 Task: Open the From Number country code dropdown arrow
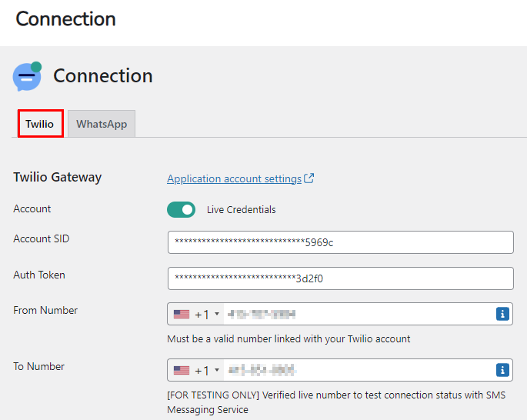click(217, 314)
